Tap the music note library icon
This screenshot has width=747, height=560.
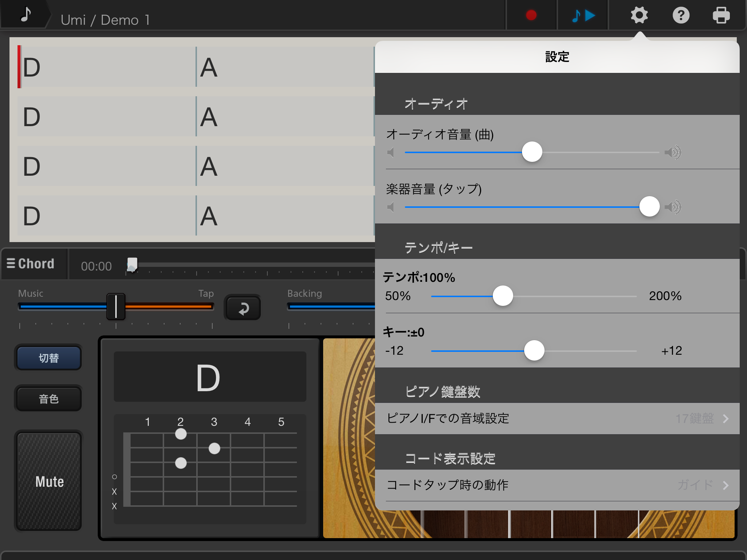click(26, 15)
